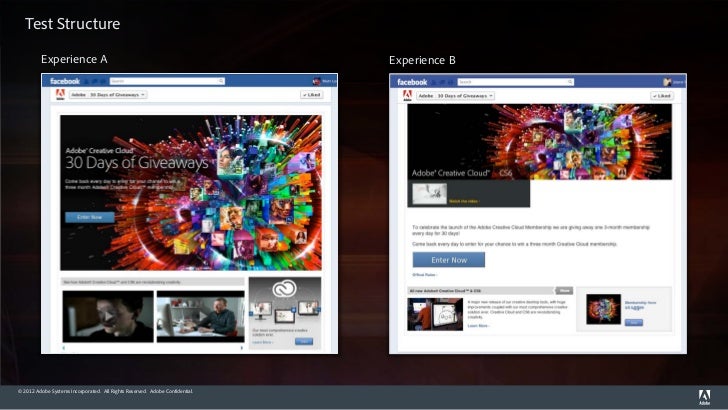Click the More tab on the Experience B section header

tap(564, 291)
